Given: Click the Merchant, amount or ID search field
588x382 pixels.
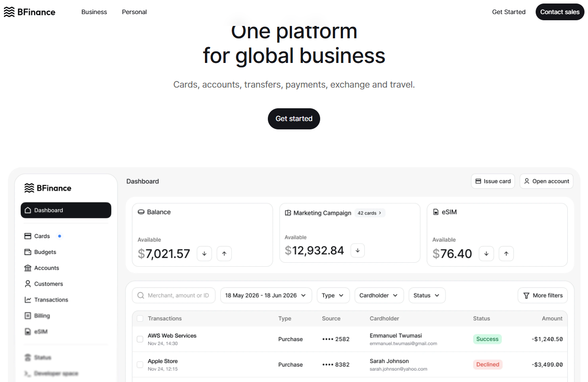Looking at the screenshot, I should [x=174, y=295].
